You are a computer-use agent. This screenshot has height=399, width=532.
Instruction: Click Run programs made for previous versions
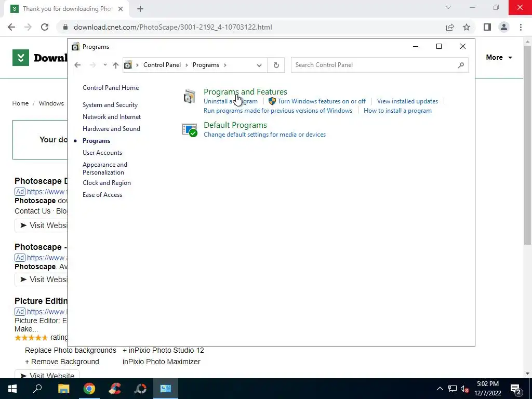(278, 111)
